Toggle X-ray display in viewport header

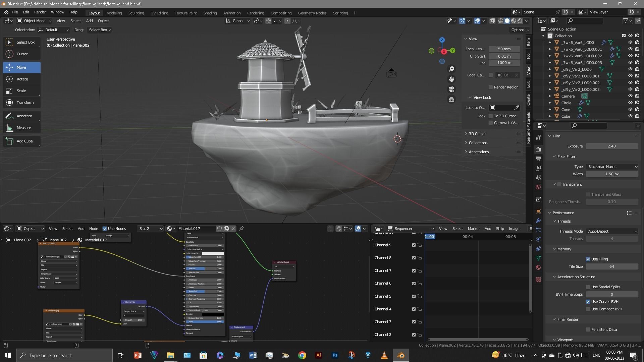click(x=492, y=21)
